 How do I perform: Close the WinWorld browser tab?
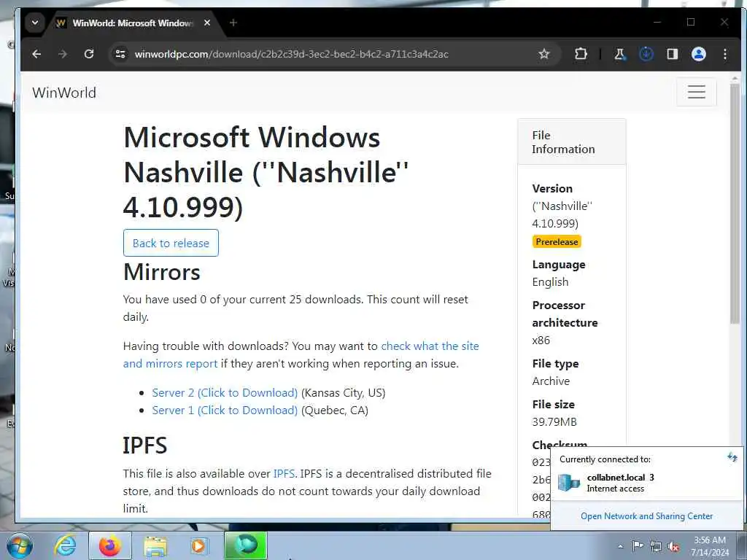(x=206, y=23)
